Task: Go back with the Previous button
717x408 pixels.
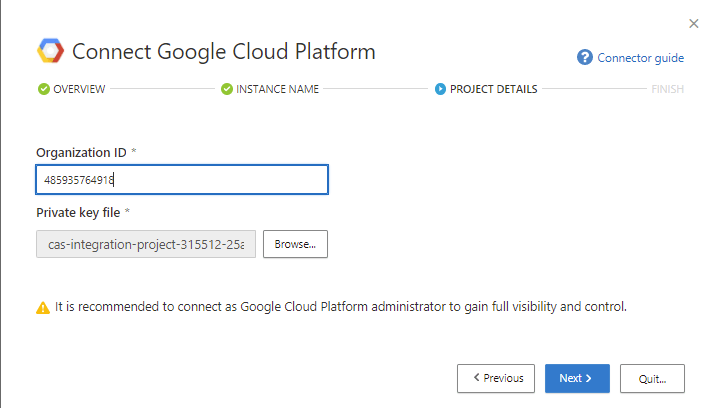Action: tap(496, 378)
